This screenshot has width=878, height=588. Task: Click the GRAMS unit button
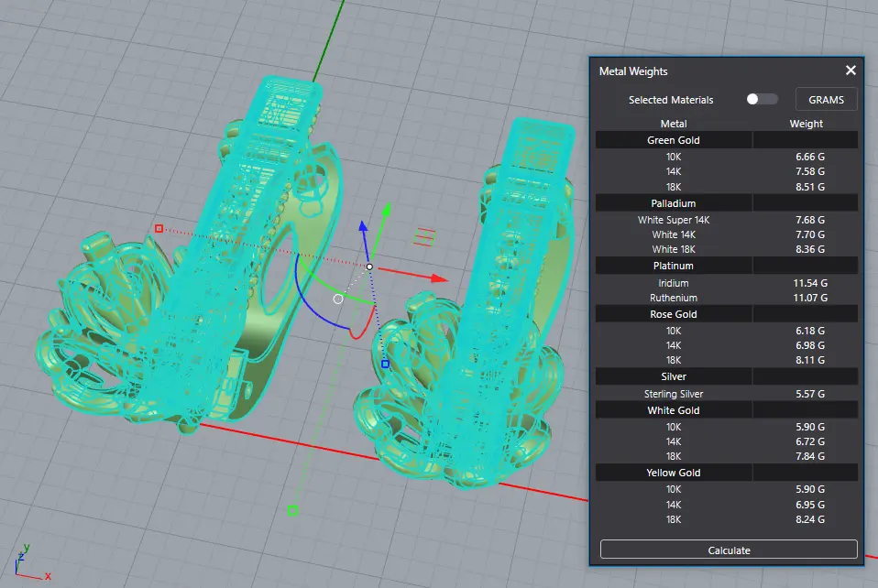(x=826, y=100)
